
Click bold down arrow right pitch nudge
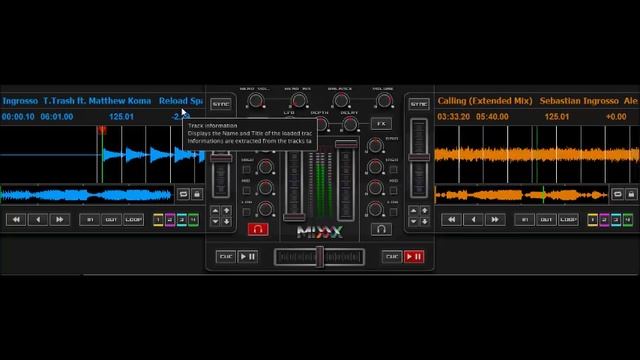(424, 221)
